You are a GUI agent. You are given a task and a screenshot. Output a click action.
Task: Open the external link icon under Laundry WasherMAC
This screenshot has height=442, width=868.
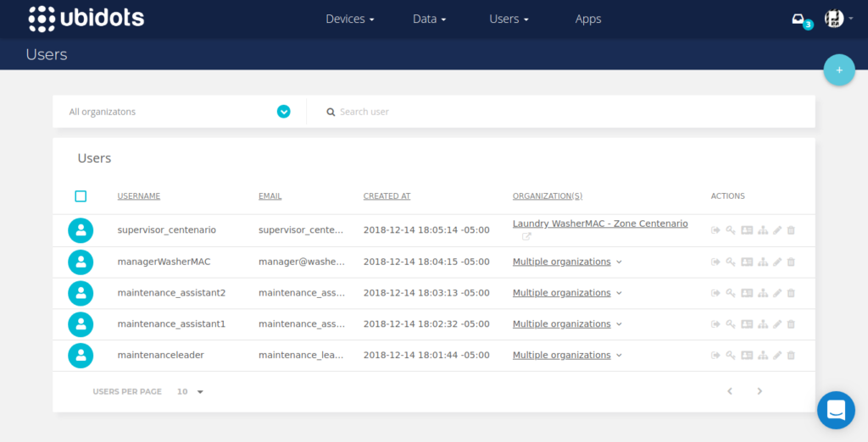(526, 236)
